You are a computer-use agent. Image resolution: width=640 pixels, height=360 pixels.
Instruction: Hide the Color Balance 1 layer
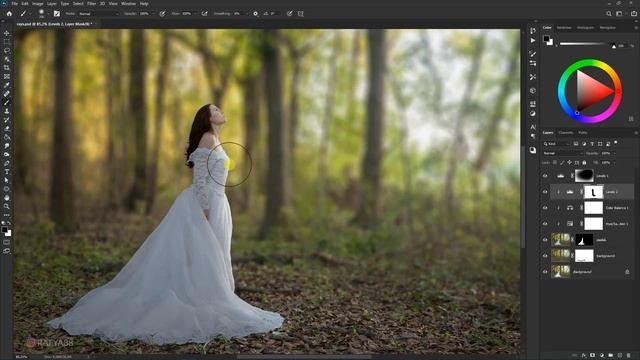pyautogui.click(x=545, y=208)
